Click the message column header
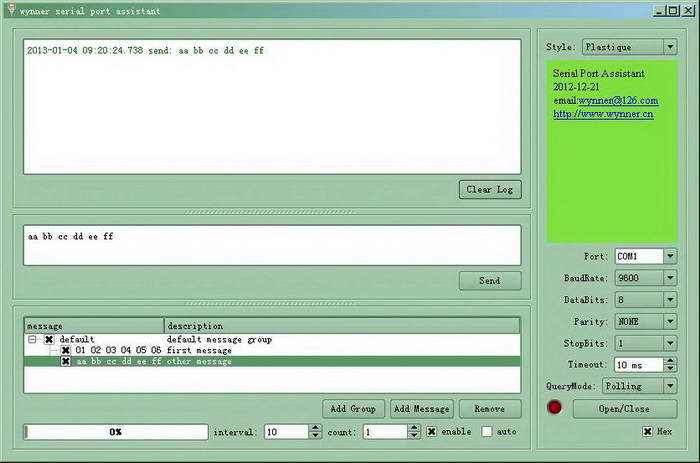 click(94, 326)
